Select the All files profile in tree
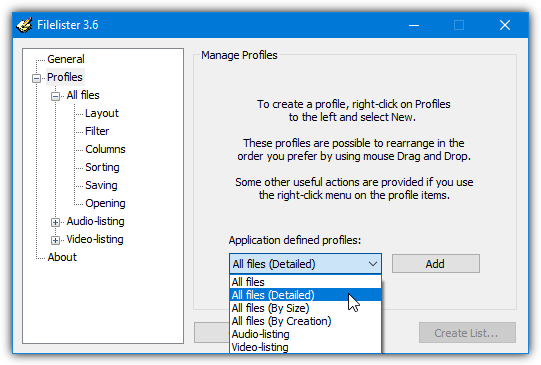This screenshot has height=365, width=541. click(x=83, y=95)
